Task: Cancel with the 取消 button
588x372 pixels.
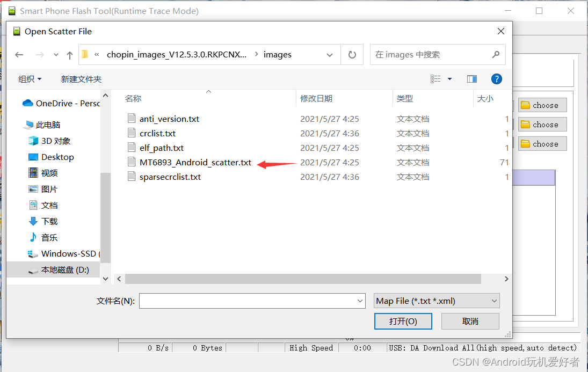Action: [x=470, y=322]
